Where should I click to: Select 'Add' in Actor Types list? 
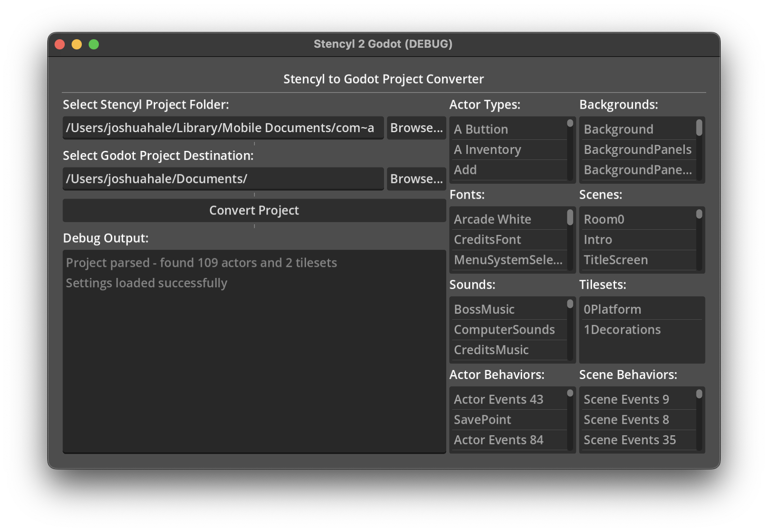coord(509,170)
